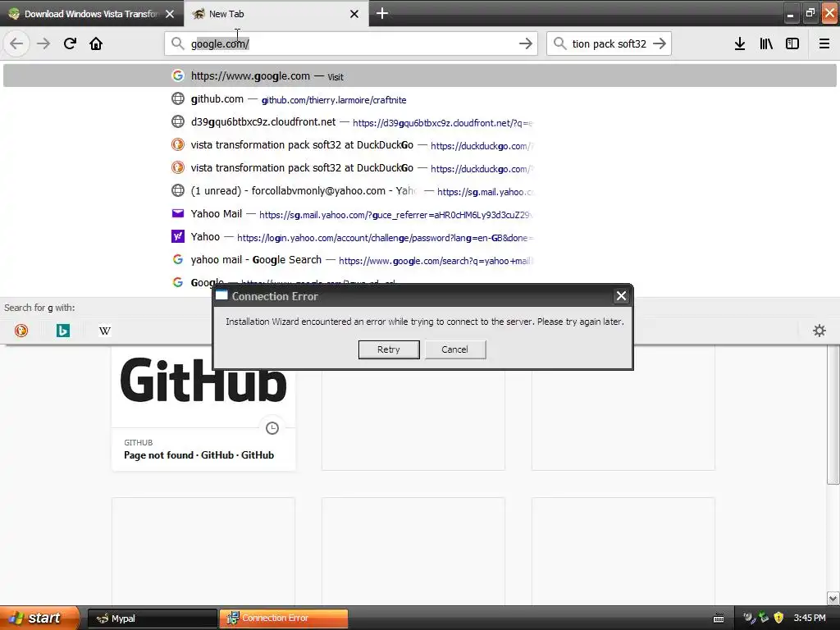Reload the current page
Viewport: 840px width, 630px height.
(x=70, y=43)
